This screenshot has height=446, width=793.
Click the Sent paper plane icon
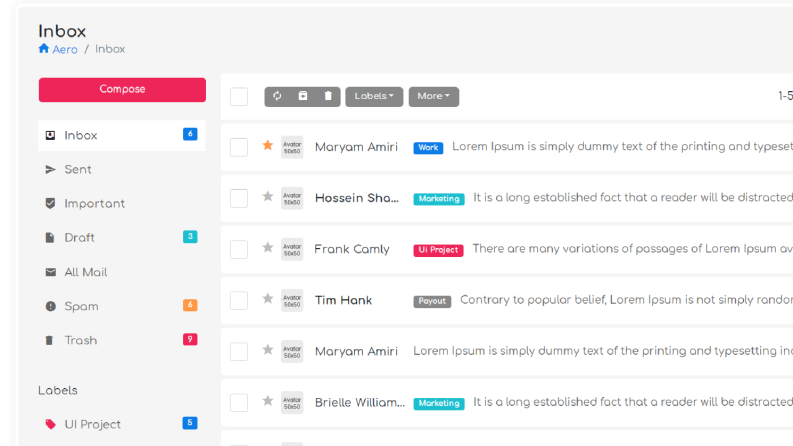50,169
